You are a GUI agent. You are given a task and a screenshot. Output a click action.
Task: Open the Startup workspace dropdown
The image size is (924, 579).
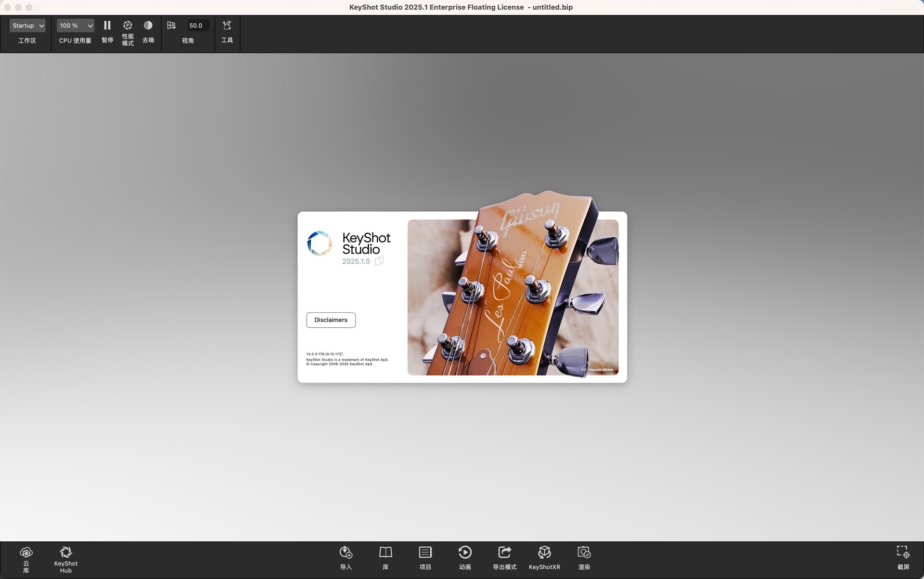pyautogui.click(x=27, y=25)
